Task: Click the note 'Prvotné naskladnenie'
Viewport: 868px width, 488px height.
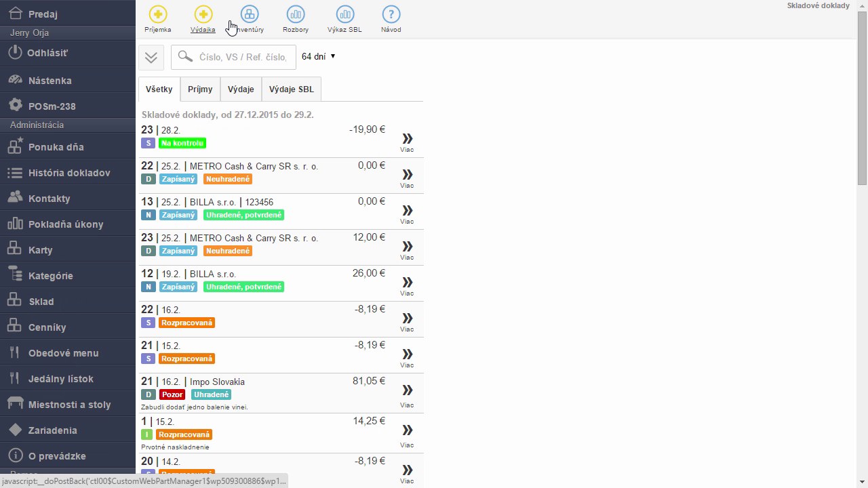Action: point(175,447)
